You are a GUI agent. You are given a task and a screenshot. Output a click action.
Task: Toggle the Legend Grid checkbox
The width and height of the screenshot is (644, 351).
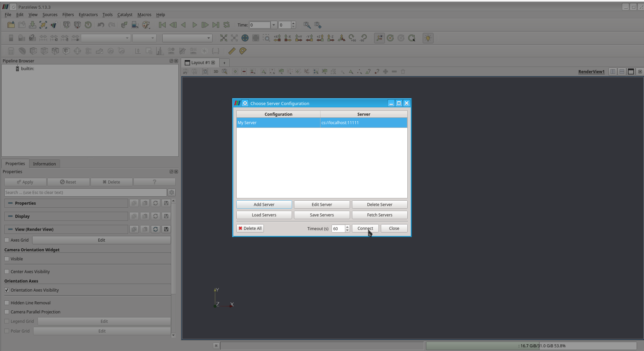point(7,321)
